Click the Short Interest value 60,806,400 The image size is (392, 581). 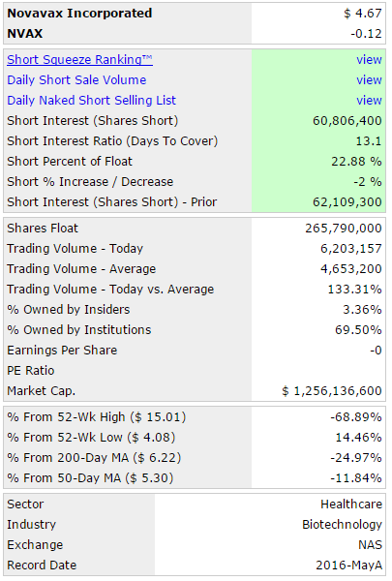click(347, 121)
